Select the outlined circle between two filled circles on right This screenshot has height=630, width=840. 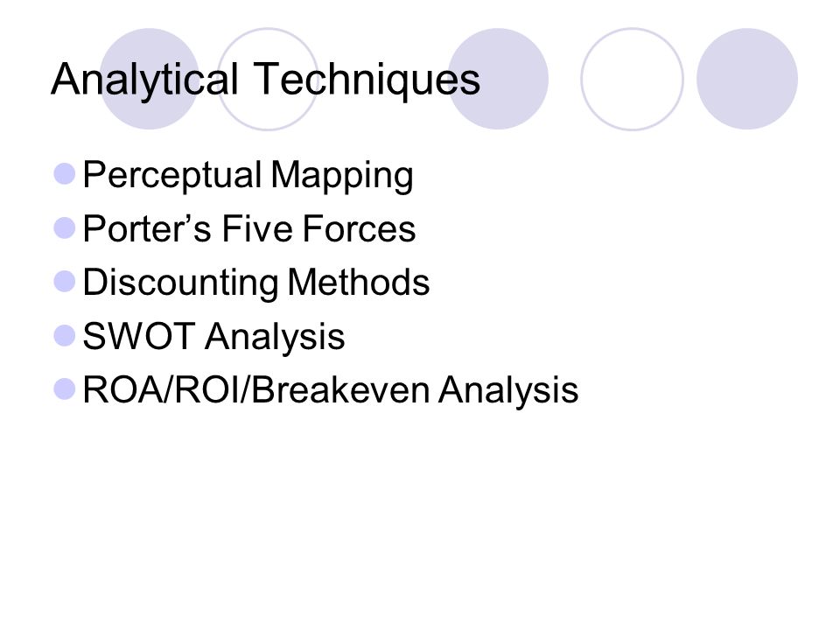click(x=632, y=79)
